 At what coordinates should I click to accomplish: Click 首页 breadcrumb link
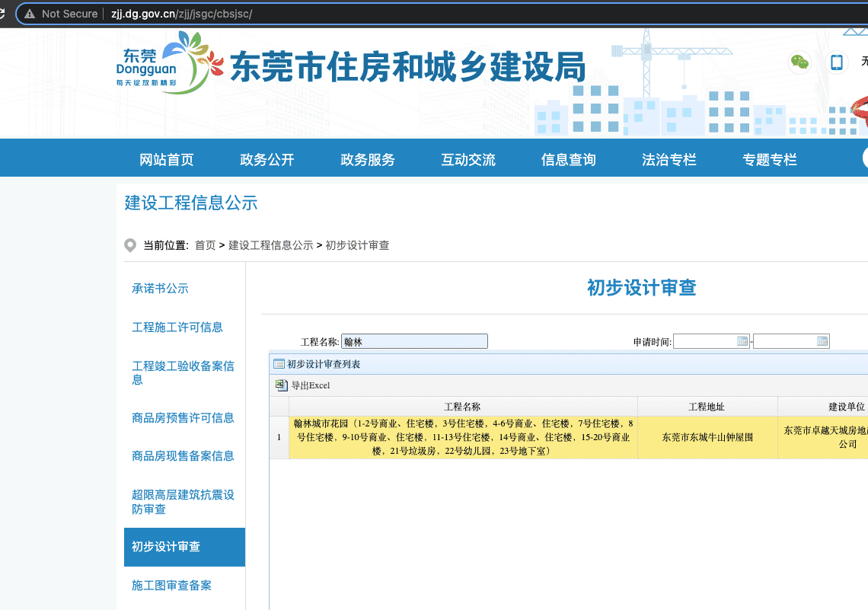tap(205, 245)
